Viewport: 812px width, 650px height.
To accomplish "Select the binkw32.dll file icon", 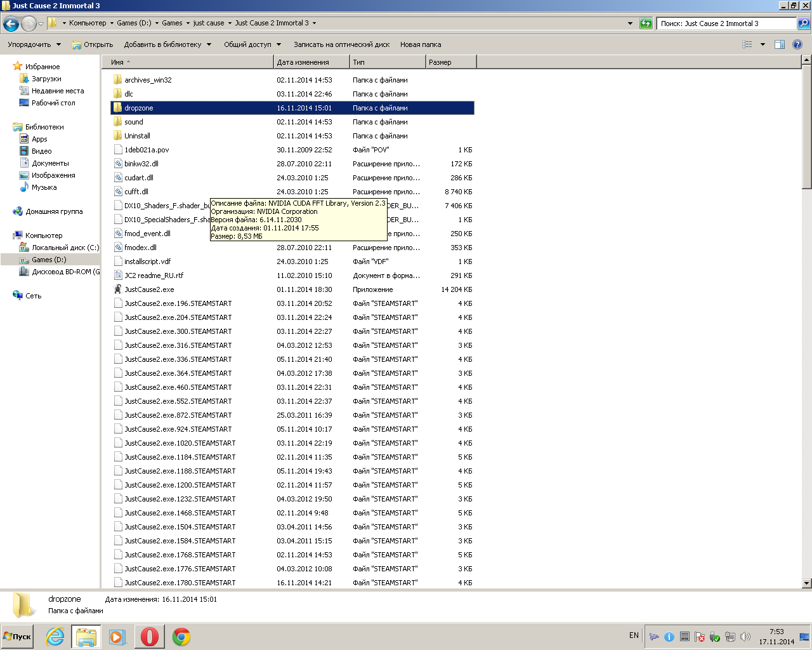I will pos(117,164).
